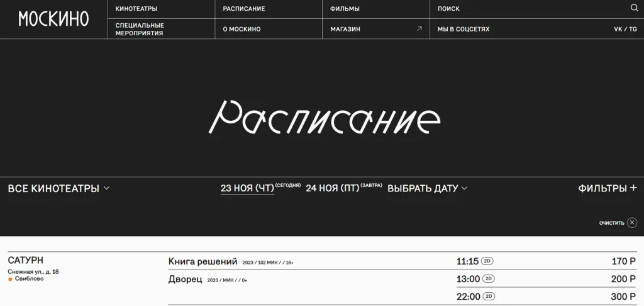
Task: Click the 2D badge for 11:15 showtime
Action: point(487,261)
